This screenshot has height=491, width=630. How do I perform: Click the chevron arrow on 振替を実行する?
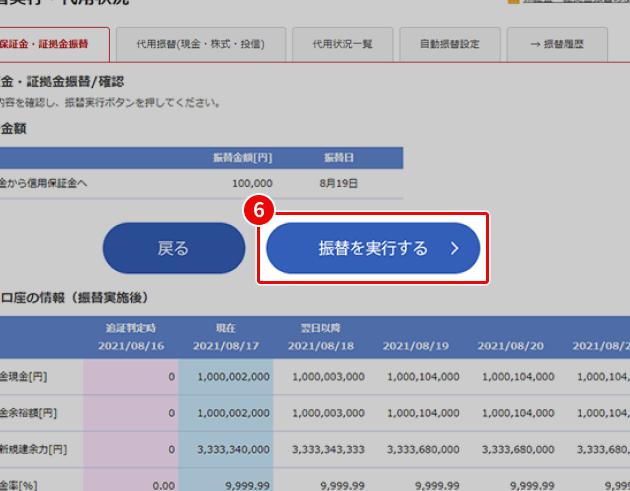click(454, 248)
